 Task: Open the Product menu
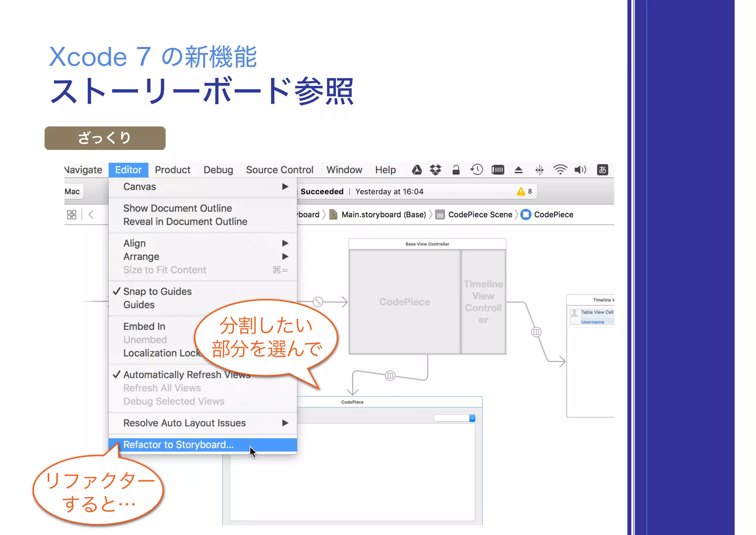[172, 170]
